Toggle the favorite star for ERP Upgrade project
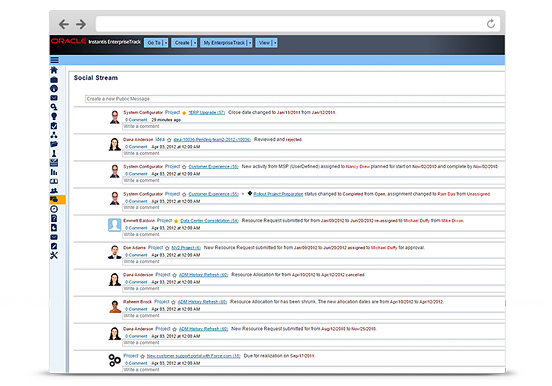Screen dimensions: 552x386 click(184, 113)
